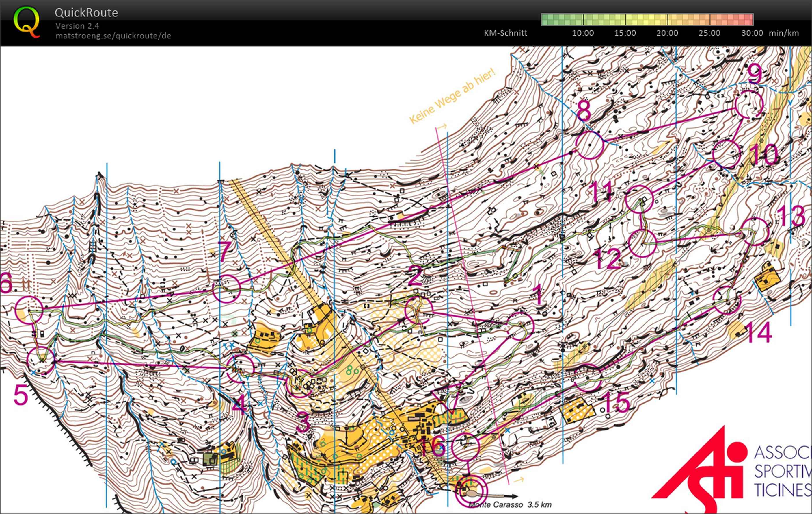The image size is (812, 514).
Task: Click control circle 8 on the map
Action: click(589, 145)
